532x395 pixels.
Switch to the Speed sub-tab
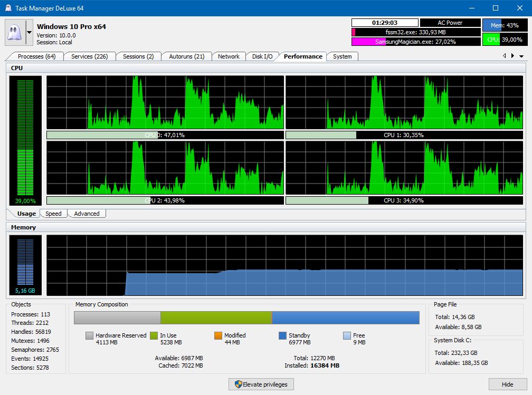(53, 214)
